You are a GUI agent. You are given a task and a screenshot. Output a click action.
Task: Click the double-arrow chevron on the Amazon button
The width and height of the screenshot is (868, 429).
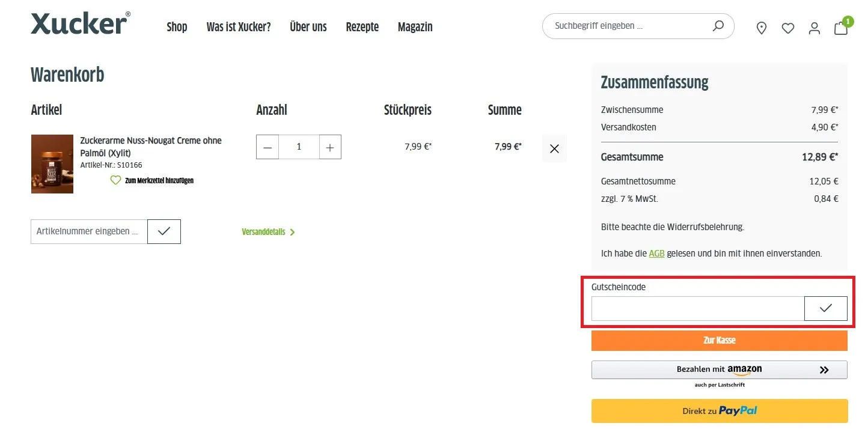point(824,370)
